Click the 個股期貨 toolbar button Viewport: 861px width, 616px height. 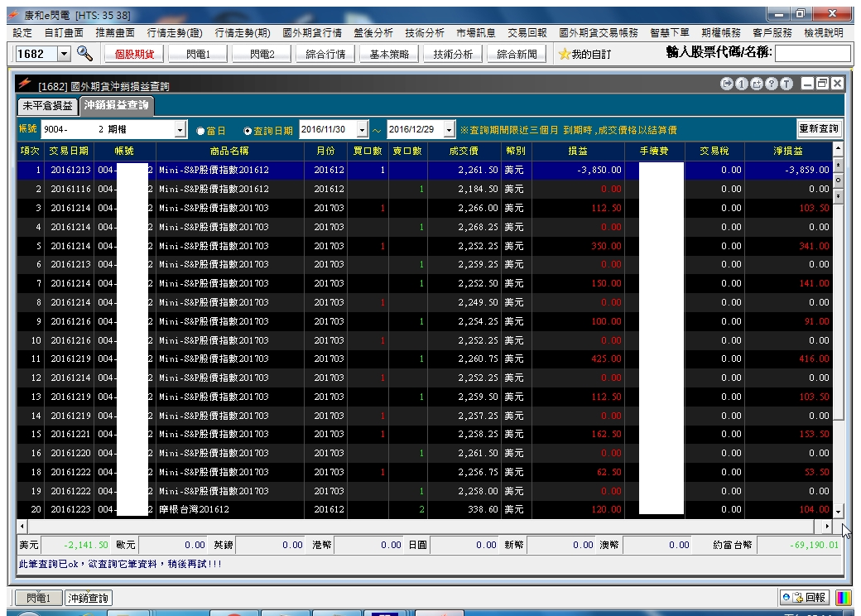(134, 54)
